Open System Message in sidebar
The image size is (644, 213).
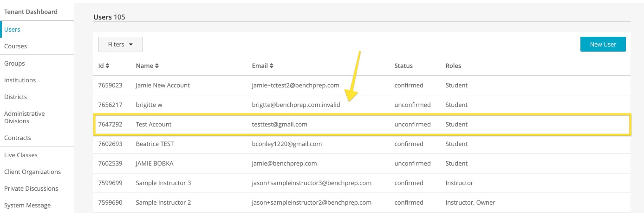click(27, 205)
